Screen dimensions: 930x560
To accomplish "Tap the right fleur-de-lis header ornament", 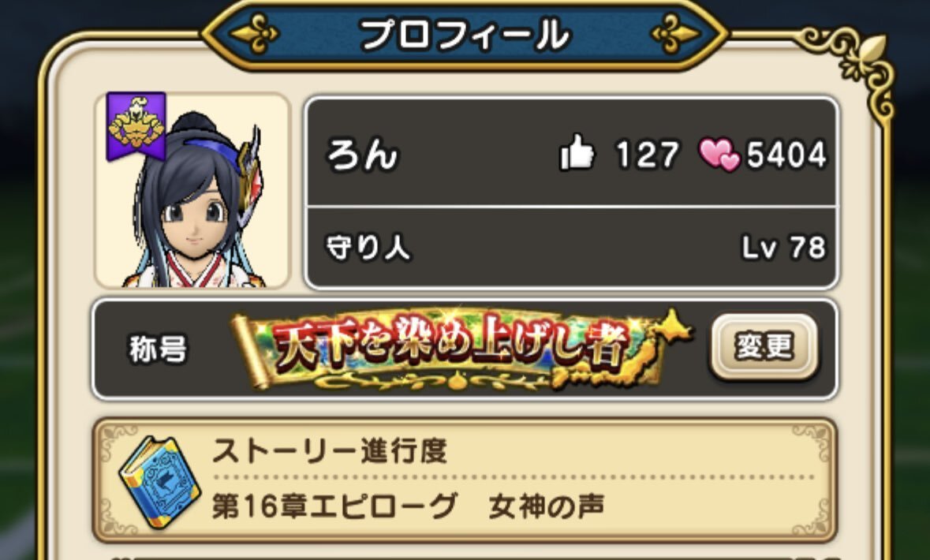I will click(x=675, y=34).
